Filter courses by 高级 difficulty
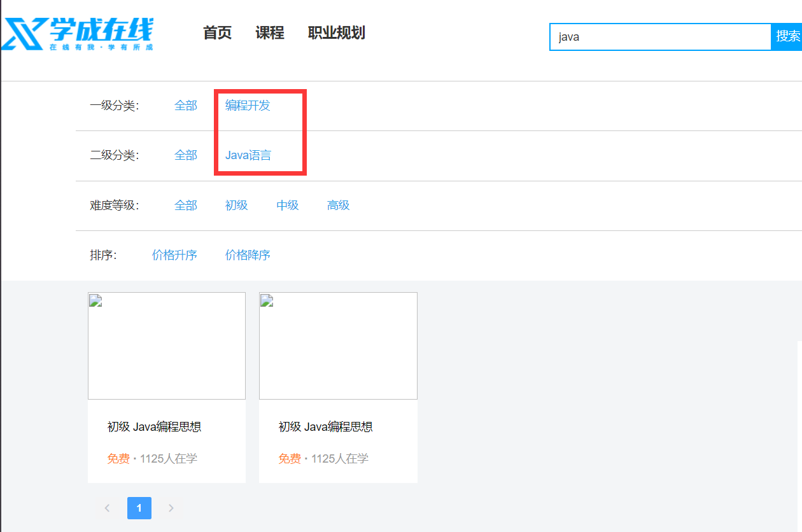Viewport: 802px width, 532px height. coord(338,206)
